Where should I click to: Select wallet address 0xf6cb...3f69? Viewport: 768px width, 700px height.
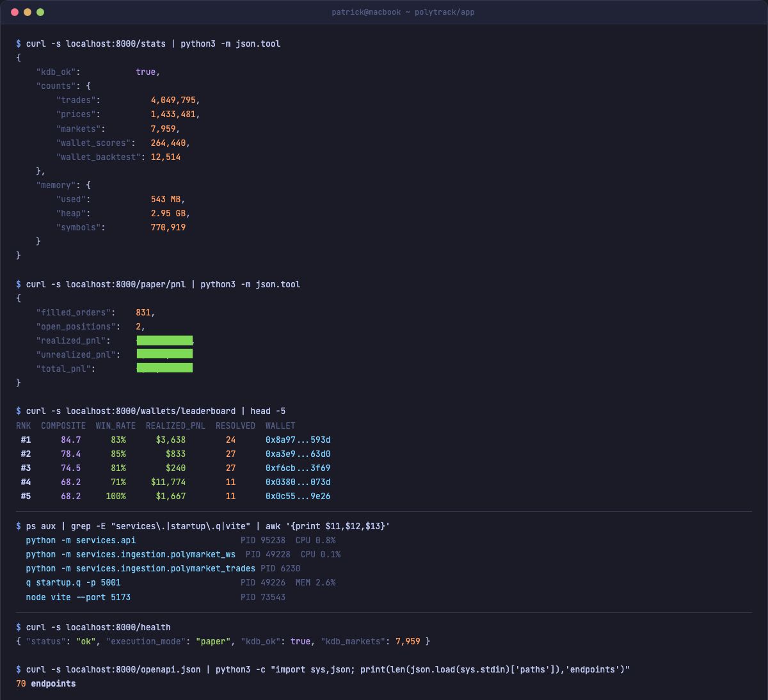[298, 468]
